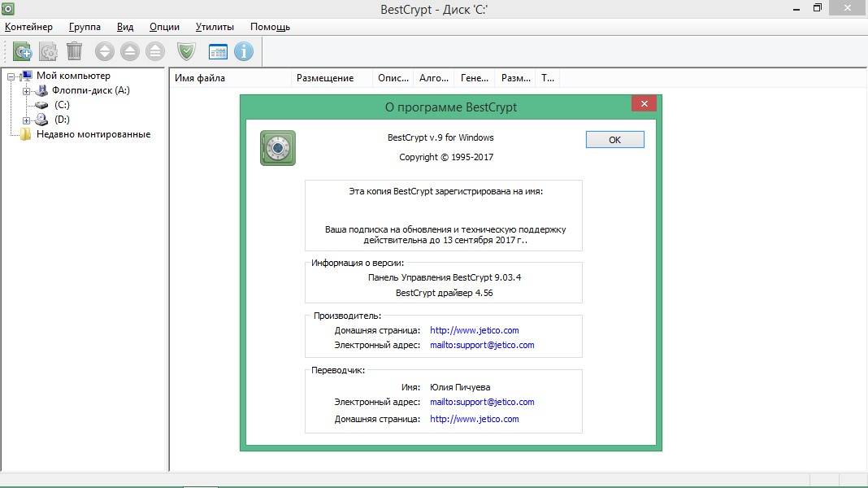
Task: Click 'Панель Управления BestCrypt 9.03.4' text
Action: coord(445,277)
